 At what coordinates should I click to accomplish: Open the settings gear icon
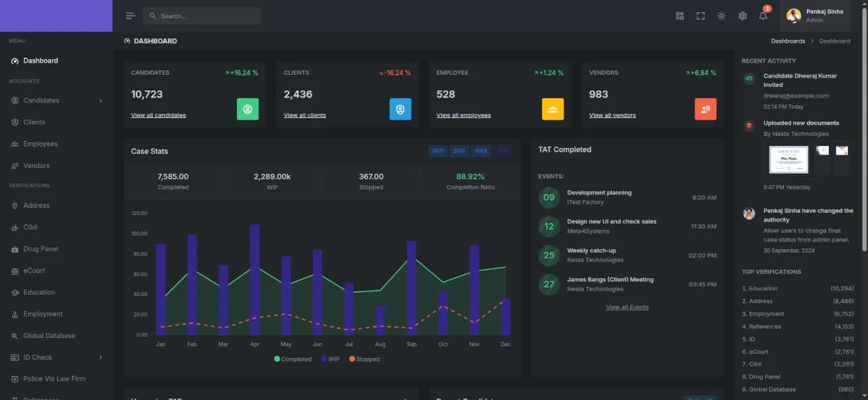pyautogui.click(x=743, y=16)
